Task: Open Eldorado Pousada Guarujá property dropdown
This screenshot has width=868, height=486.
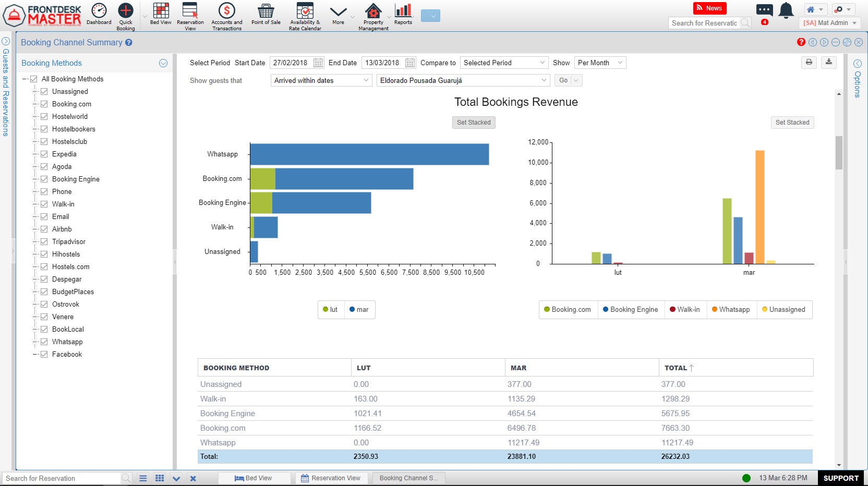Action: 463,80
